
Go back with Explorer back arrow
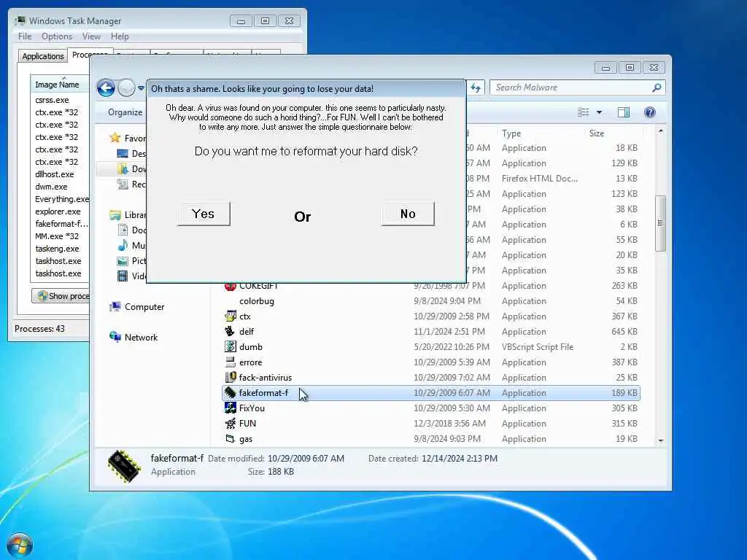point(107,88)
